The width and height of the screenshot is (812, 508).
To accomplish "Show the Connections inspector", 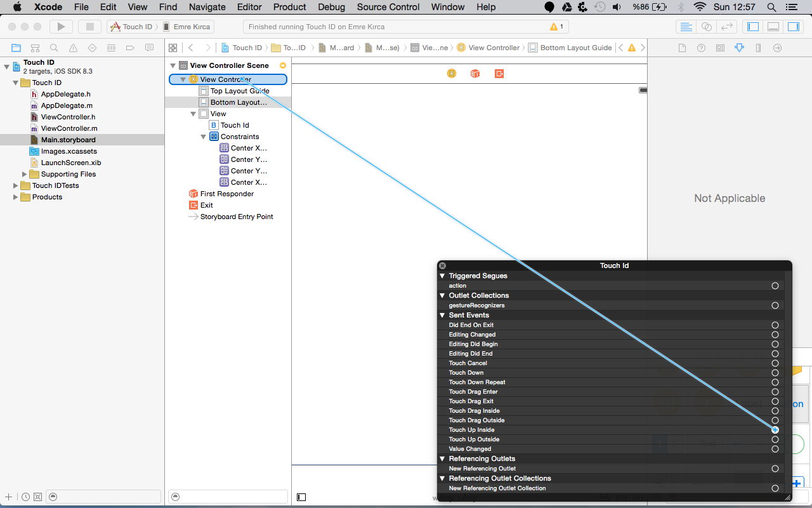I will pyautogui.click(x=777, y=48).
